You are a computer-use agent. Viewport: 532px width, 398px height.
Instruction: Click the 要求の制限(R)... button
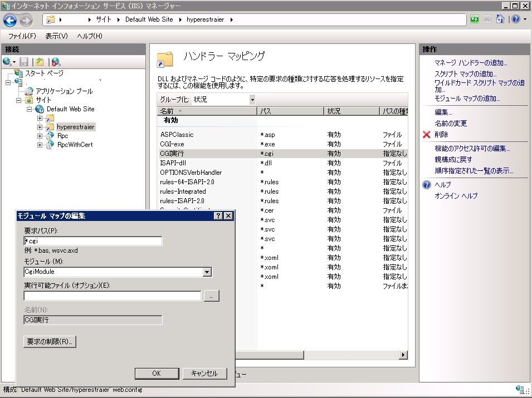[50, 341]
